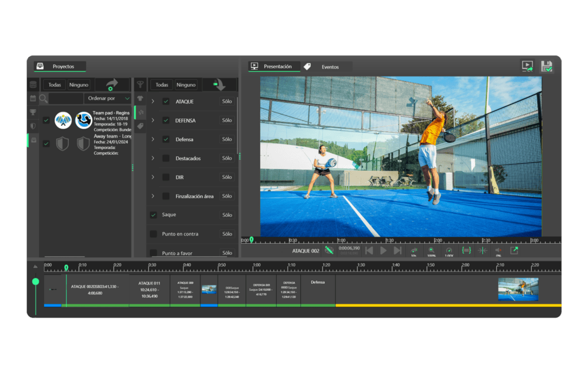
Task: Expand the DEFENSA category arrow
Action: click(153, 121)
